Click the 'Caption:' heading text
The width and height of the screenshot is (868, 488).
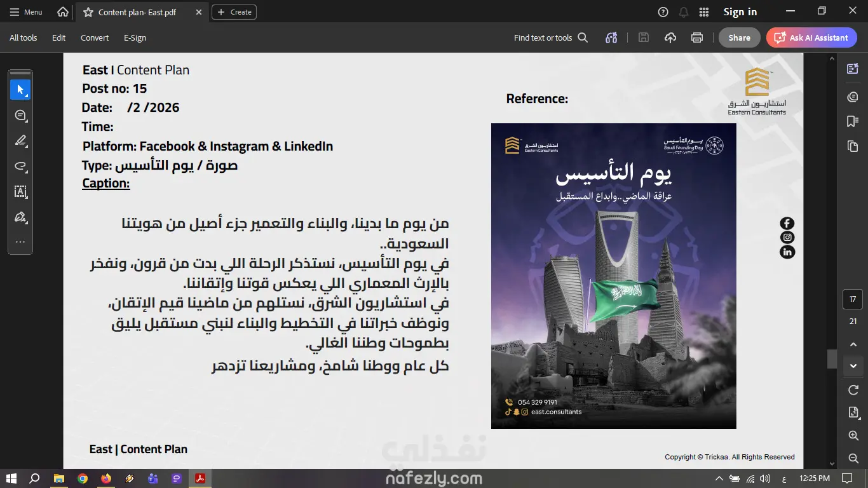tap(105, 183)
